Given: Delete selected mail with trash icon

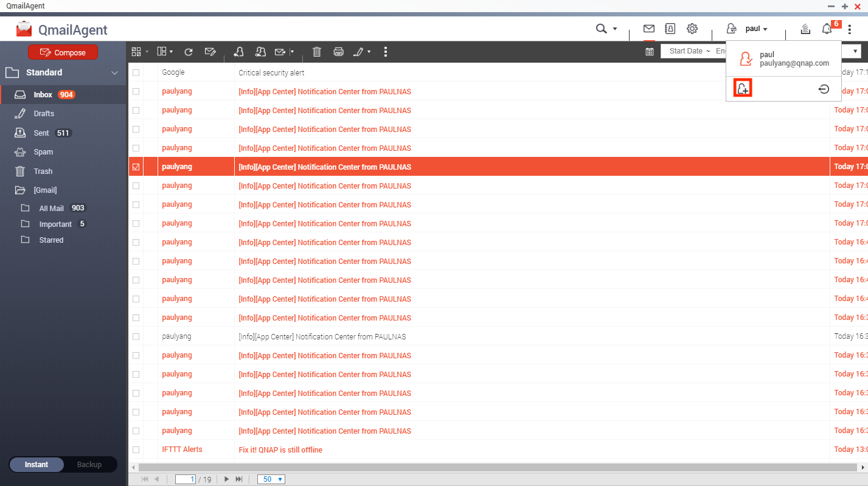Looking at the screenshot, I should pyautogui.click(x=316, y=52).
